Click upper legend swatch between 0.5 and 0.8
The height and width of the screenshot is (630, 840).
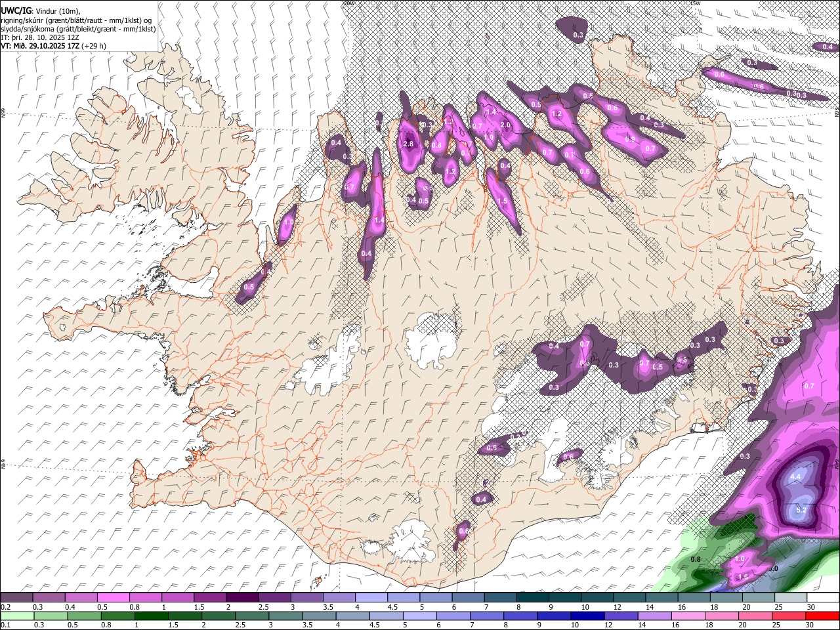pos(113,597)
